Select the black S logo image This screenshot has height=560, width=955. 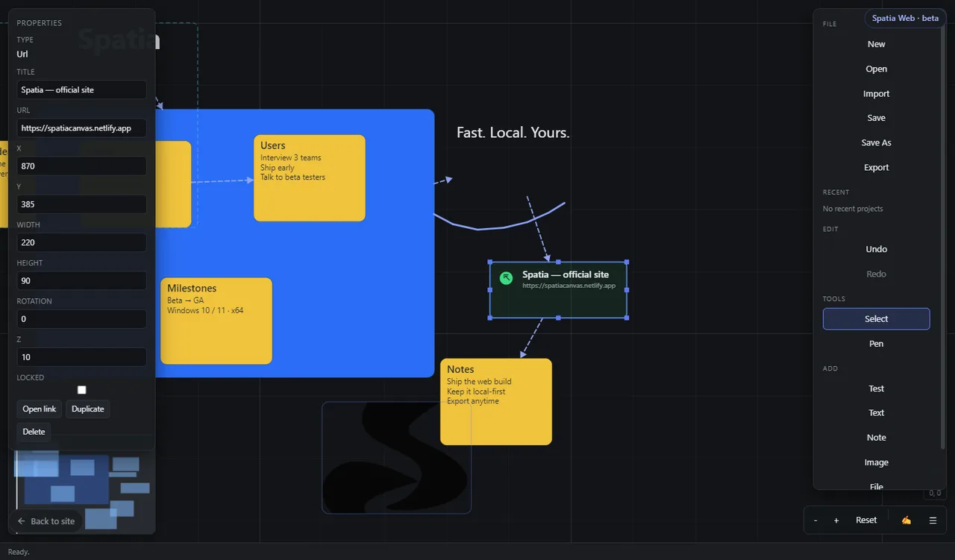coord(396,458)
